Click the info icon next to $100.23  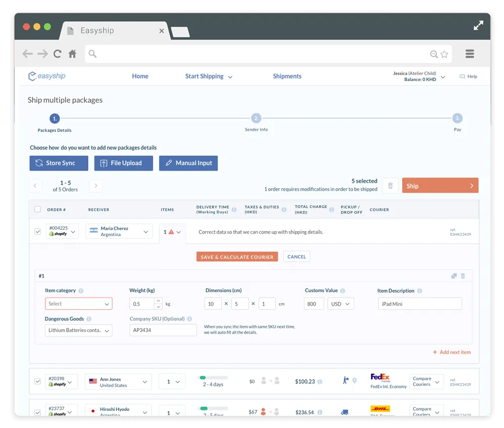coord(320,382)
